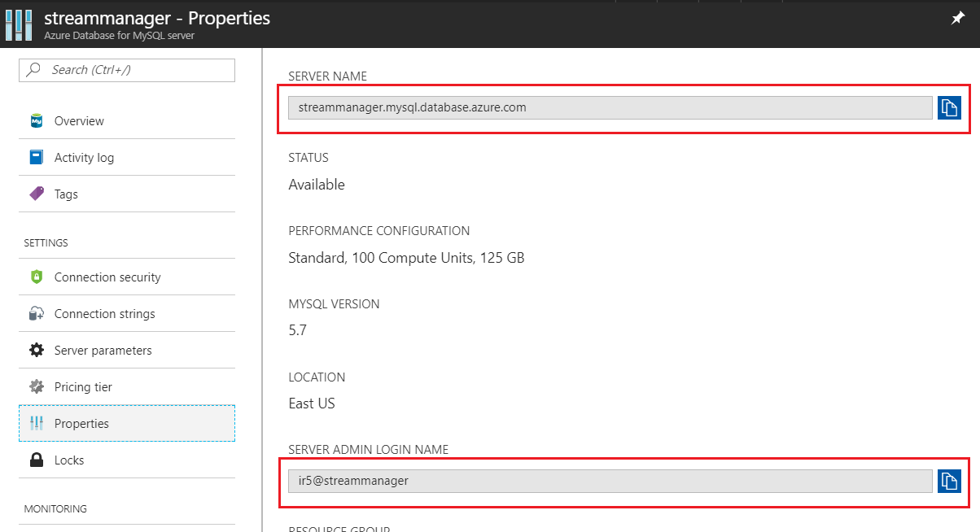Click the MONITORING section heading
The width and height of the screenshot is (980, 532).
click(55, 509)
